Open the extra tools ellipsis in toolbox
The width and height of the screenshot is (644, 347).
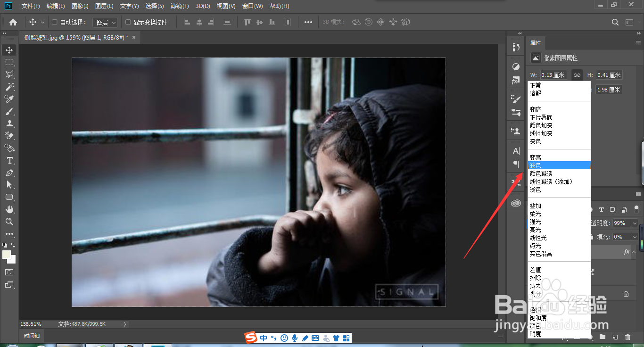[9, 234]
